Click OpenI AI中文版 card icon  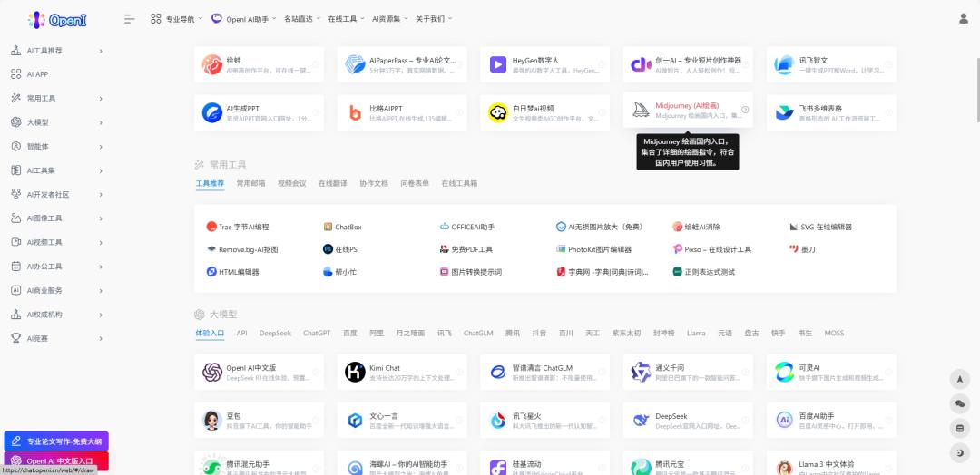[x=211, y=372]
